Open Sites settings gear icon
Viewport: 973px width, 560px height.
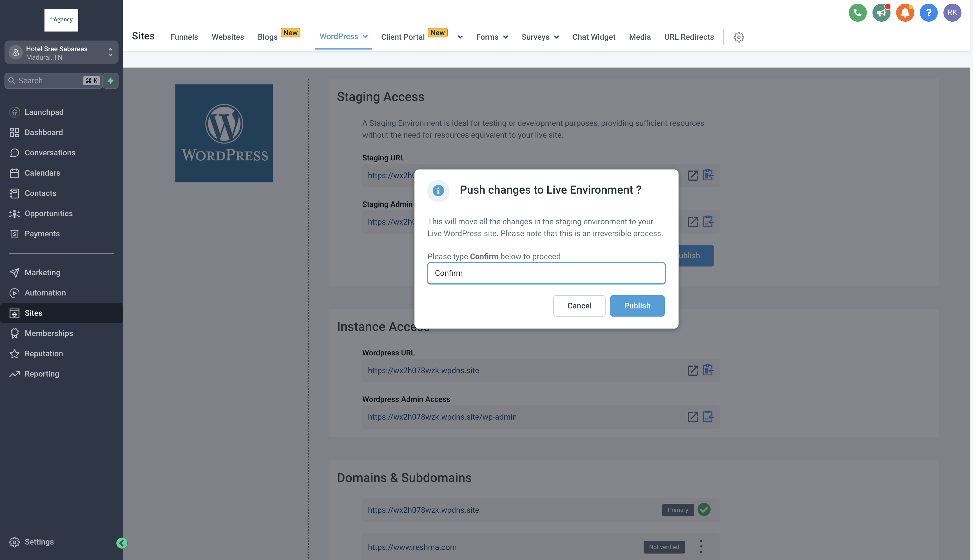(x=738, y=37)
